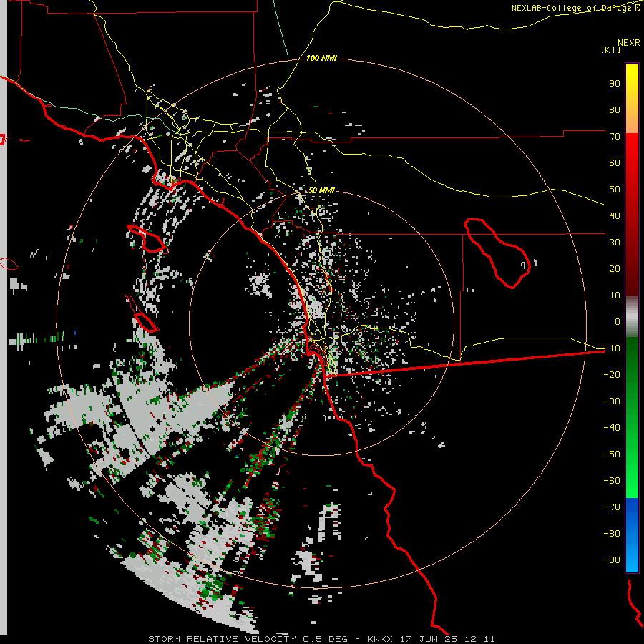Click the -60 value on the velocity scale
This screenshot has width=644, height=644.
point(612,481)
